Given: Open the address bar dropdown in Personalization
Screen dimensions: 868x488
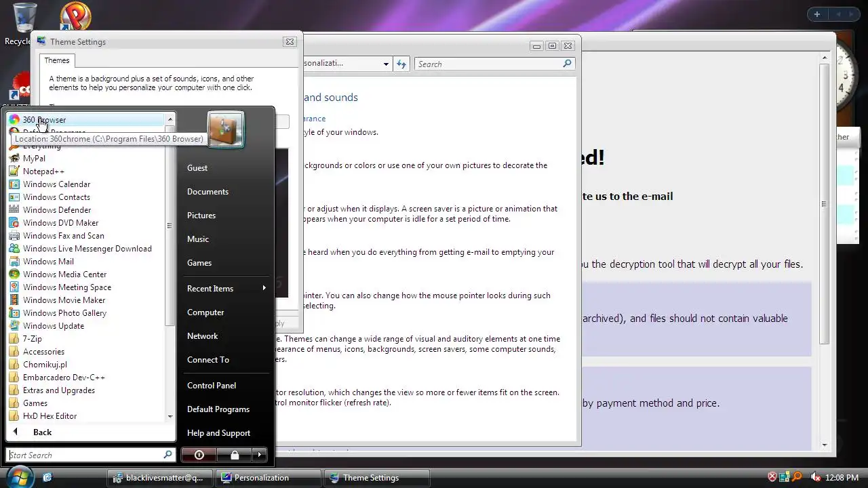Looking at the screenshot, I should (386, 64).
